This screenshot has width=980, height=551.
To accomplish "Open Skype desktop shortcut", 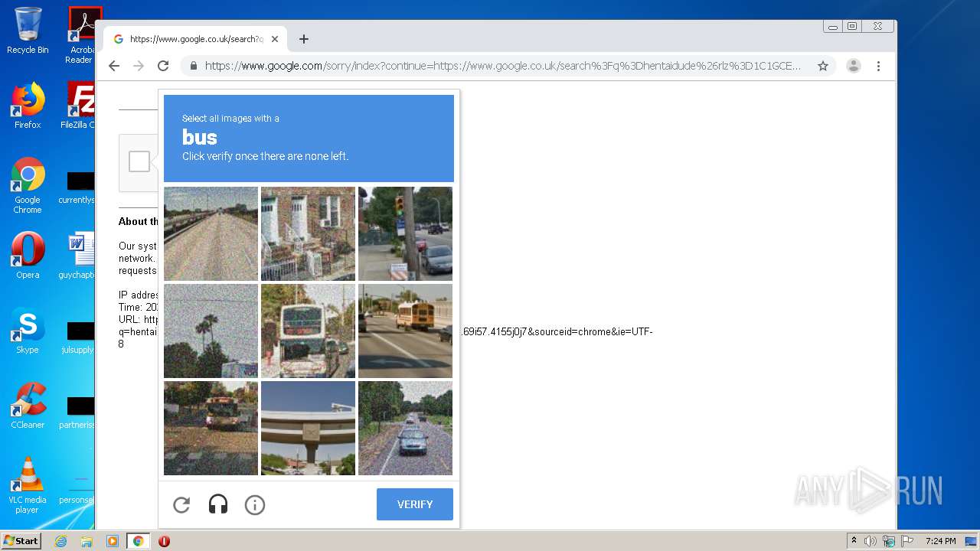I will 28,331.
